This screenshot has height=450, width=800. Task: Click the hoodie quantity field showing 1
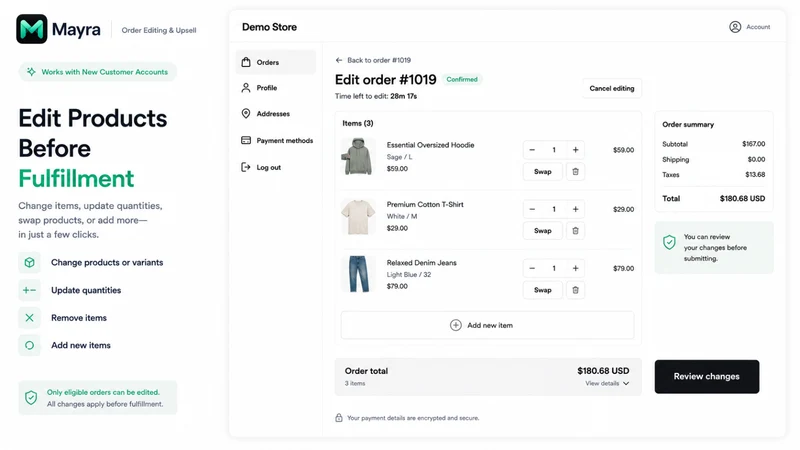click(554, 150)
